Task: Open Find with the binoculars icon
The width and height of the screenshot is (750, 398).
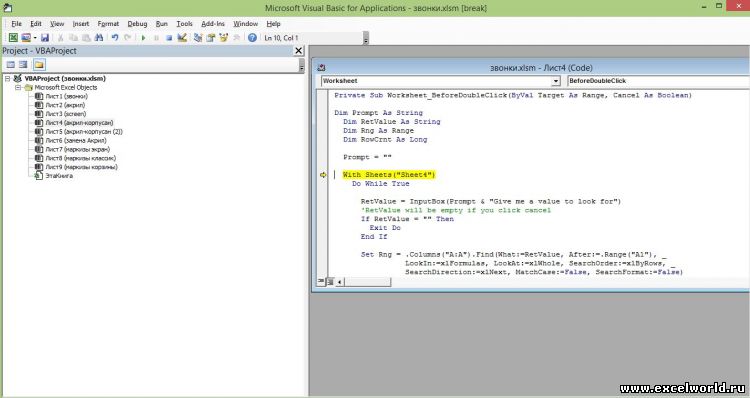Action: 99,38
